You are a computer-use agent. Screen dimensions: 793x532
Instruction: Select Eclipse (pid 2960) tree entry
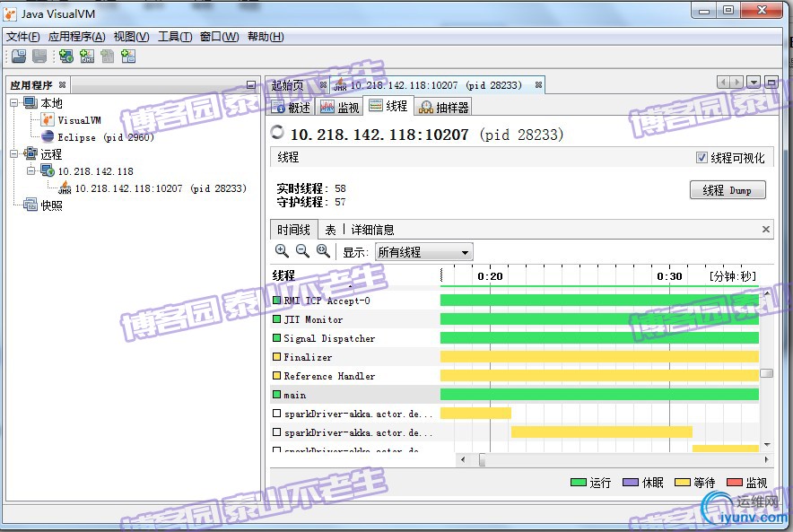pyautogui.click(x=106, y=137)
